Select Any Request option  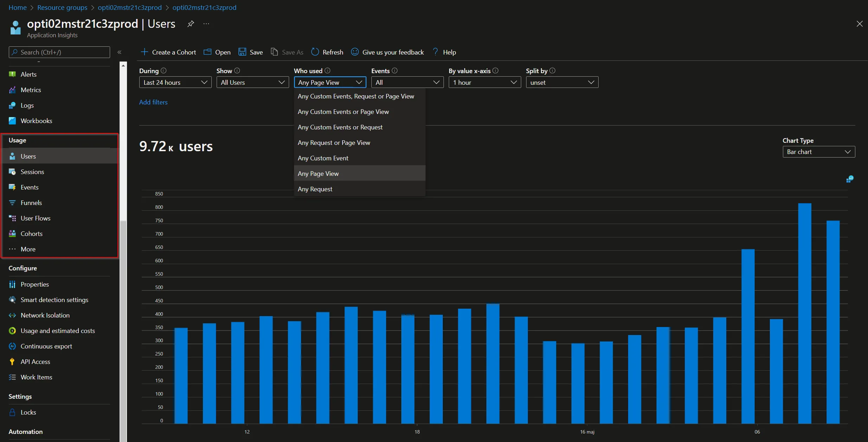(359, 189)
